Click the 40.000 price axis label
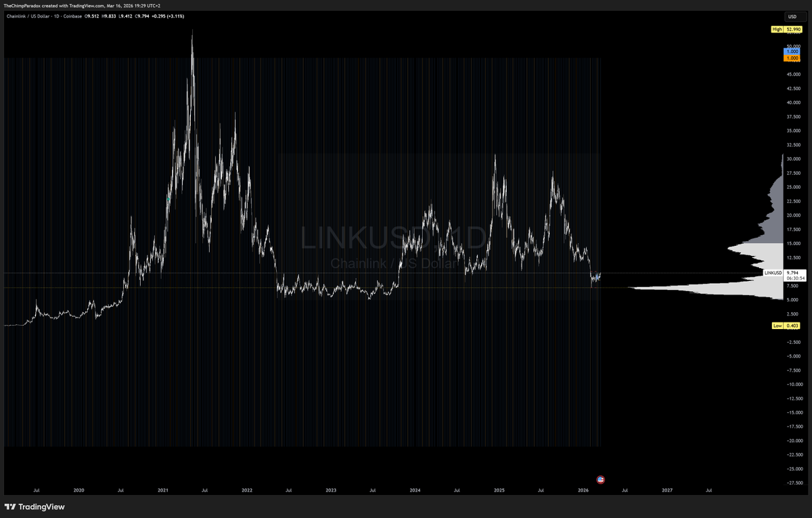This screenshot has width=812, height=518. point(792,103)
